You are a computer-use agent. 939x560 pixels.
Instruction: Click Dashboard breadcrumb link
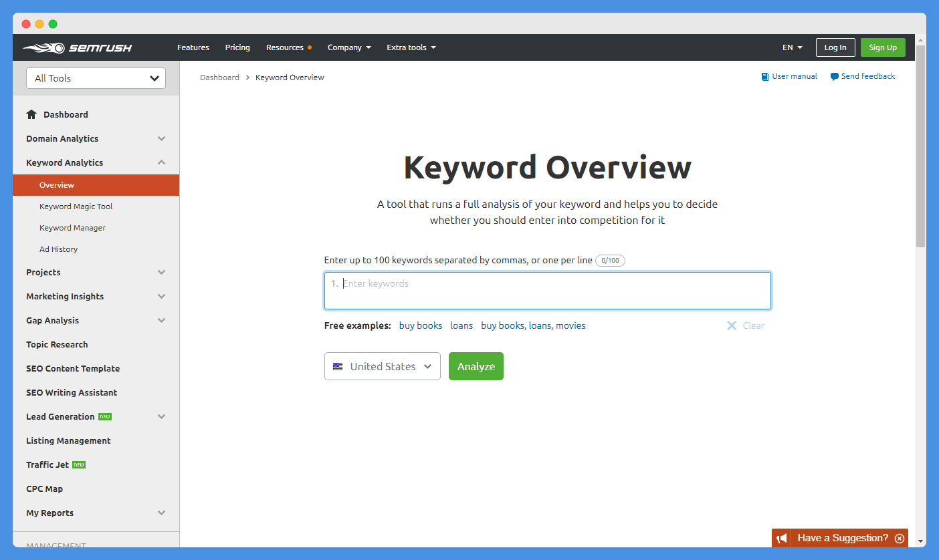[219, 78]
